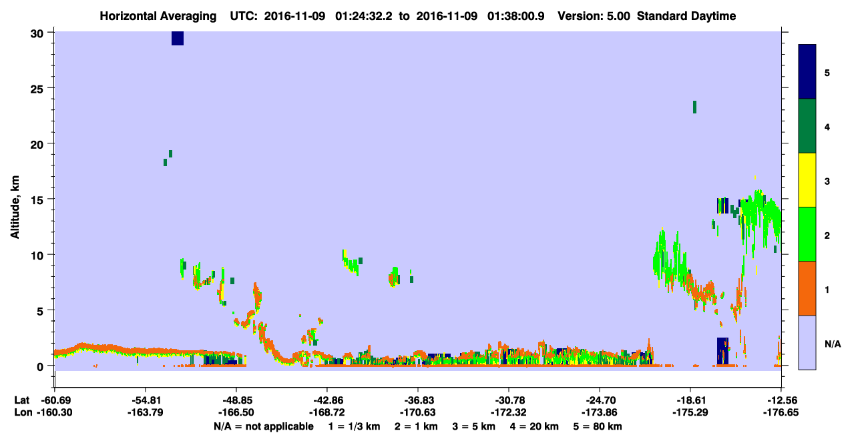Click the dark green mark near 23 km altitude
Viewport: 868px width, 445px height.
point(694,107)
